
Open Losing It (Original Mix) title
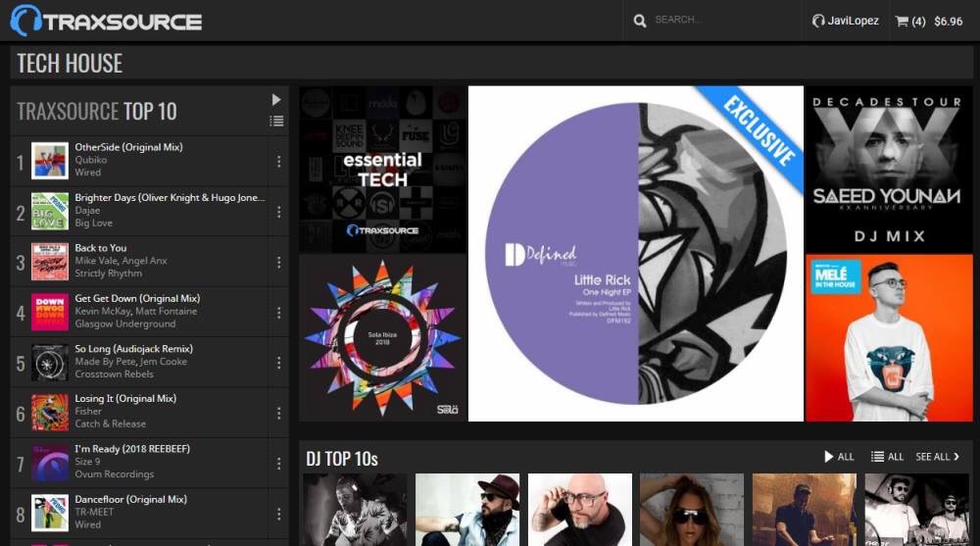(x=125, y=398)
